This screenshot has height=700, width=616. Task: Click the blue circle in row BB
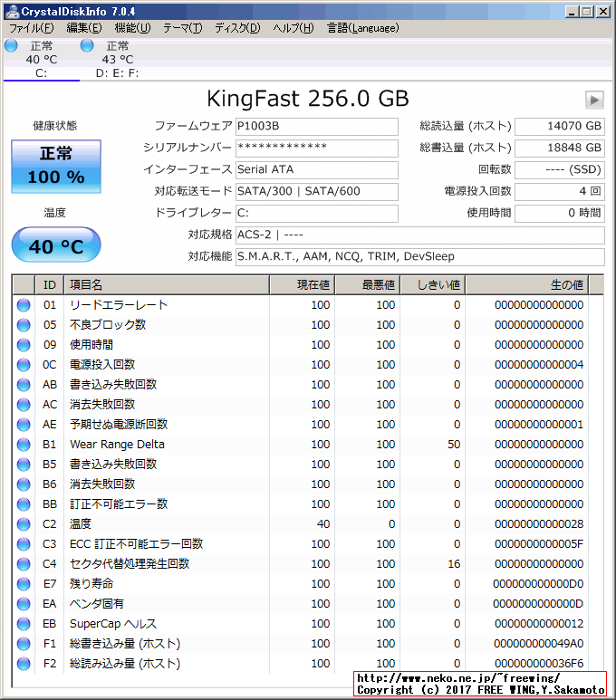click(x=24, y=504)
